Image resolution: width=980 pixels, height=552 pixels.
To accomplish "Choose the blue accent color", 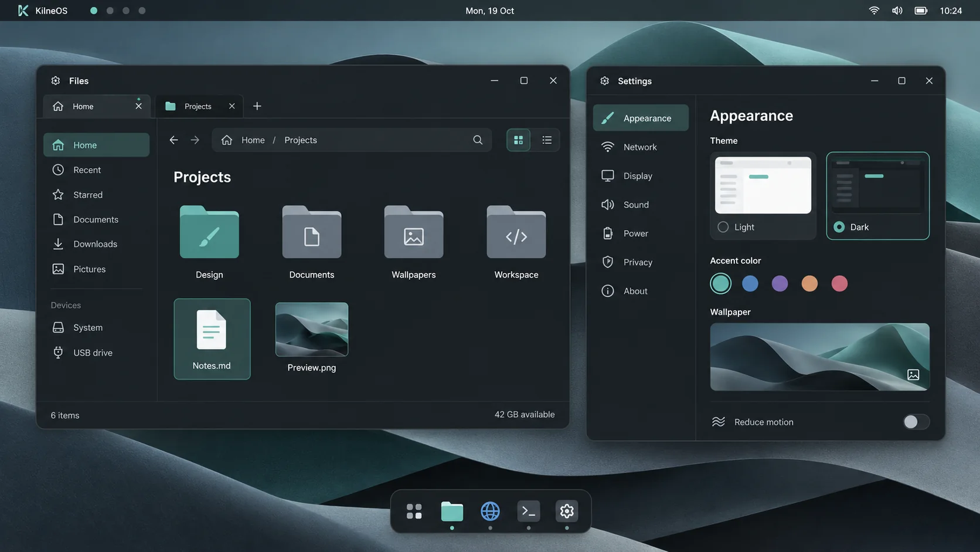I will [x=750, y=284].
